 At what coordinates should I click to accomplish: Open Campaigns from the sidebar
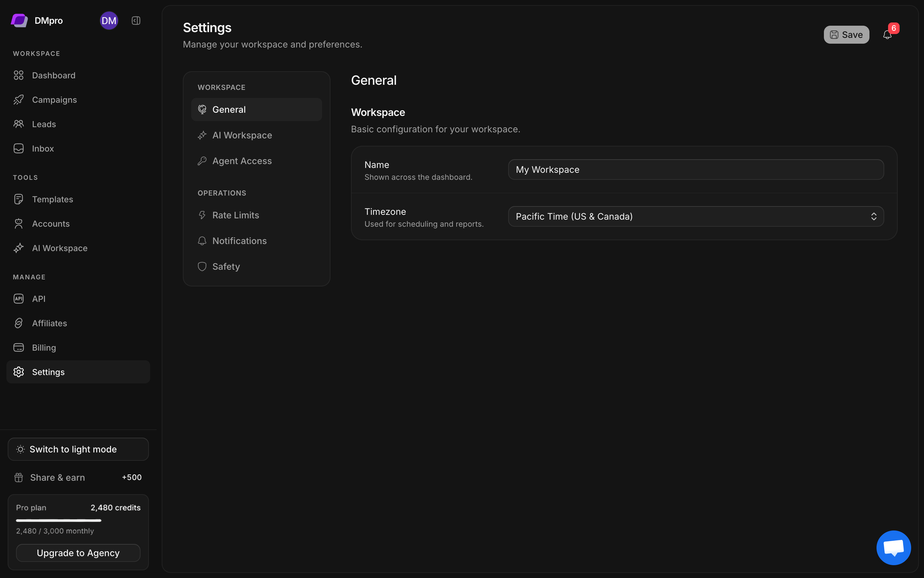pos(78,100)
